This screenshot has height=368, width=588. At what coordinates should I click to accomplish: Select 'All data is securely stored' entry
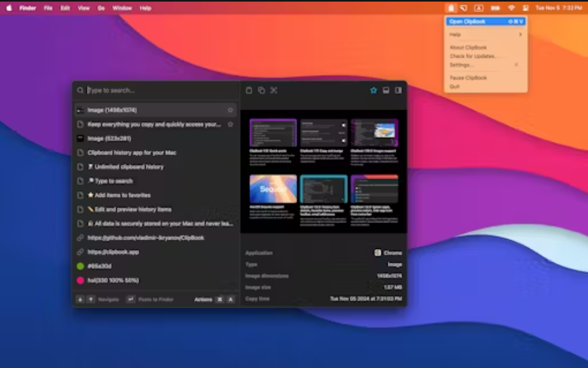pyautogui.click(x=155, y=224)
